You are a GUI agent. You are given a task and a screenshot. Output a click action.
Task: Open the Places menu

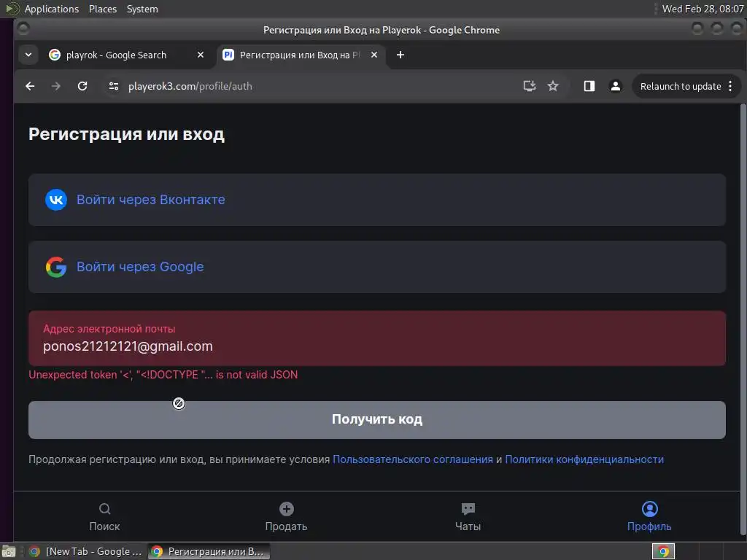click(x=102, y=9)
